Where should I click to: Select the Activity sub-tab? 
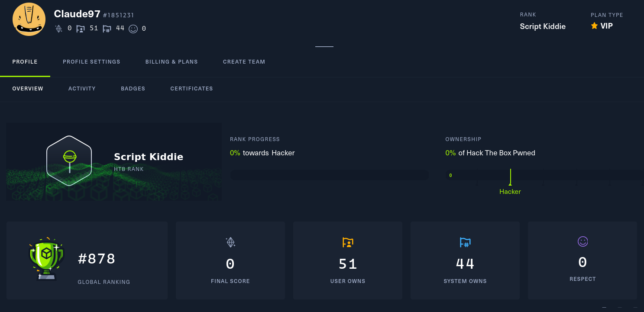tap(82, 89)
